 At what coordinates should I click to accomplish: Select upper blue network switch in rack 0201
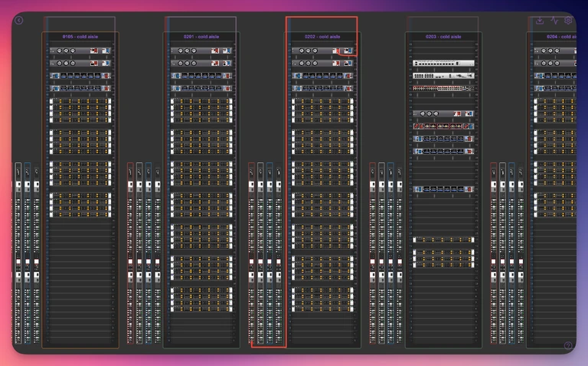coord(201,76)
